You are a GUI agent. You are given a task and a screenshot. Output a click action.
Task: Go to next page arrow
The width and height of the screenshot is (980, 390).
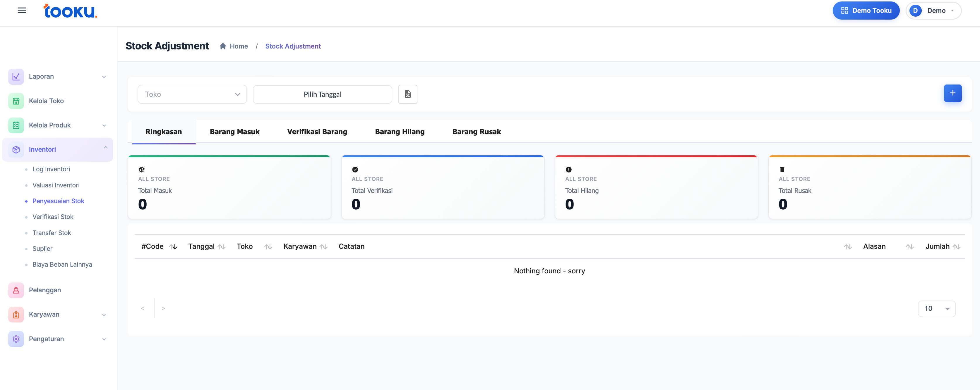click(163, 309)
